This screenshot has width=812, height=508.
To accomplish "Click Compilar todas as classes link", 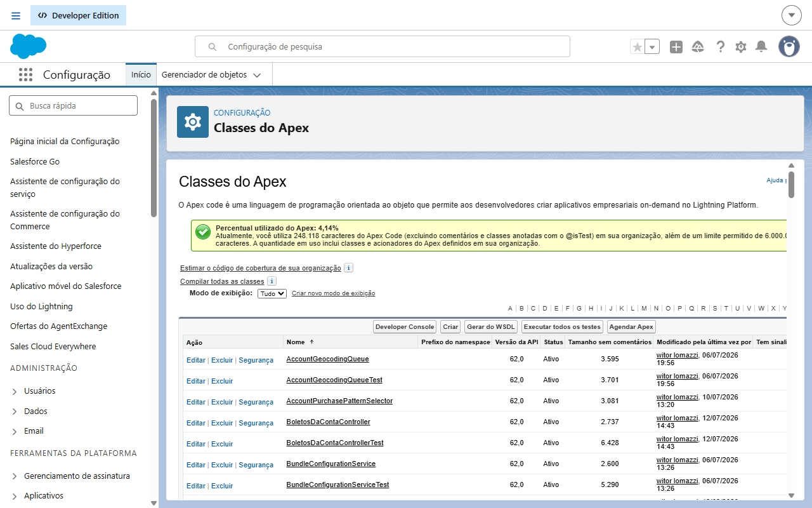I will click(x=222, y=281).
